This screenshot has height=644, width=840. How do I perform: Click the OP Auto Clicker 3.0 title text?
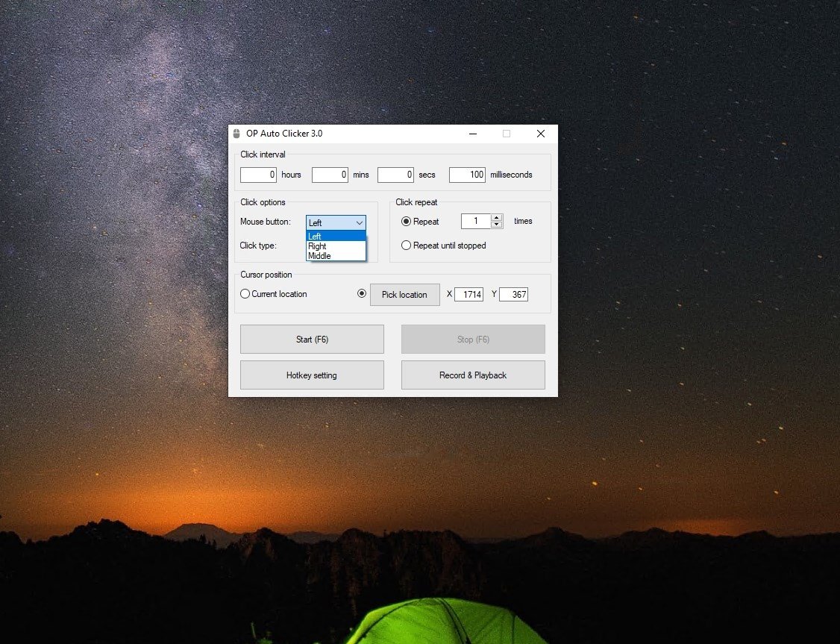pos(284,134)
